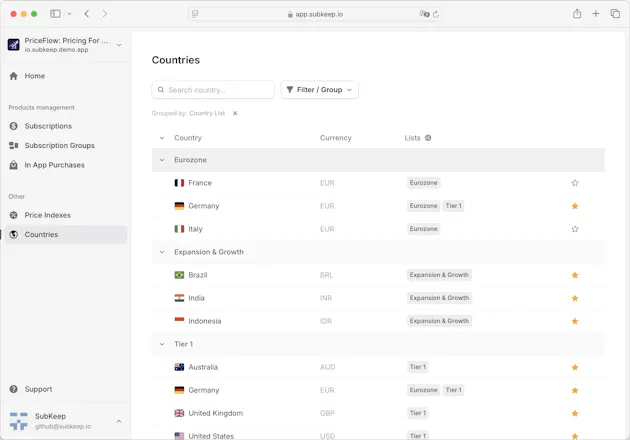Toggle the Australia favorite star
Screen dimensions: 630x440
575,367
